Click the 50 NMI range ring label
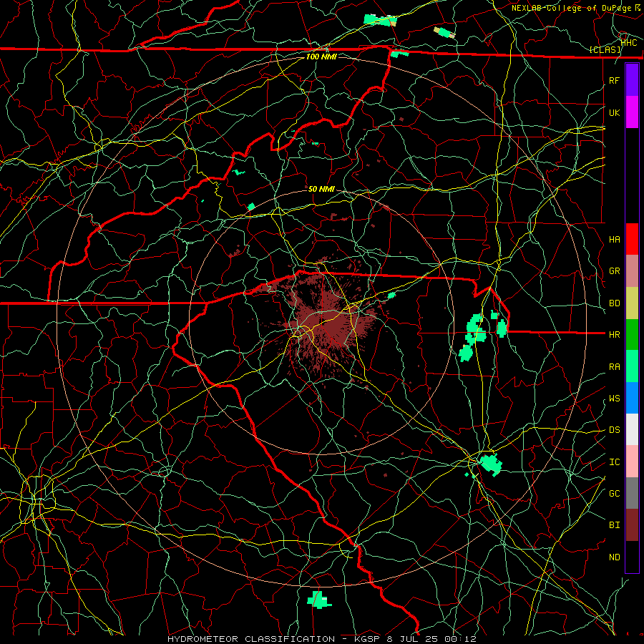This screenshot has width=644, height=644. click(x=321, y=189)
